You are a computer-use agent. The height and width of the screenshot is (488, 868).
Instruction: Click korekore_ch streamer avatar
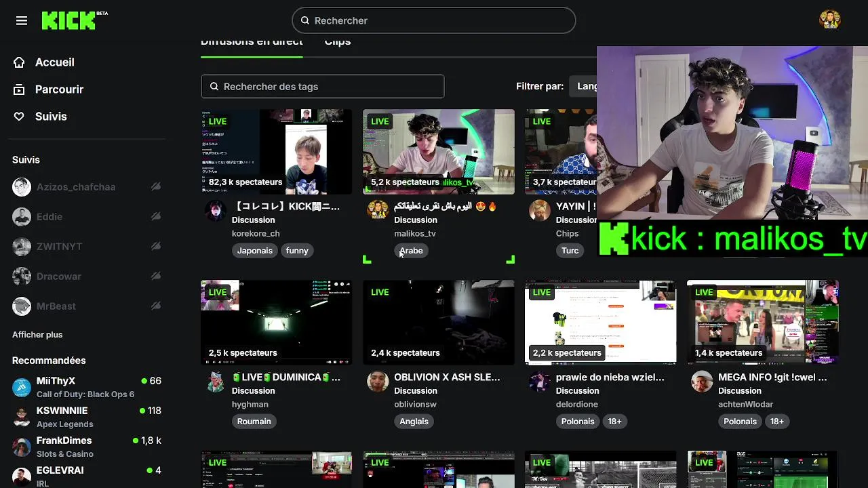(216, 210)
